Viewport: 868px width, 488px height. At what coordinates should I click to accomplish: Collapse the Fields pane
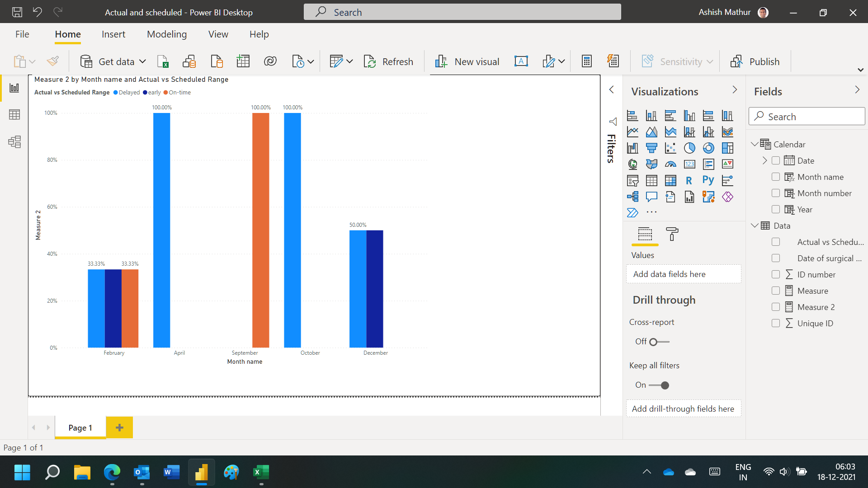pyautogui.click(x=857, y=90)
